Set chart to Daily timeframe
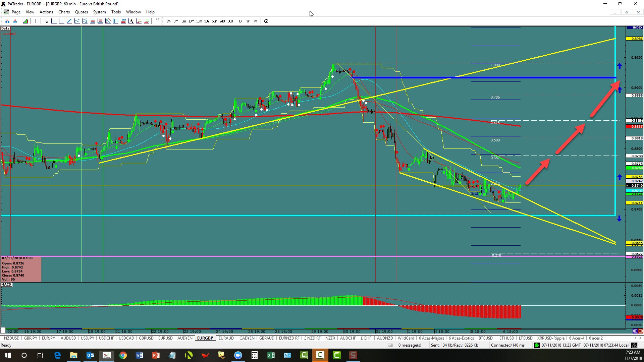The height and width of the screenshot is (362, 644). tap(240, 21)
